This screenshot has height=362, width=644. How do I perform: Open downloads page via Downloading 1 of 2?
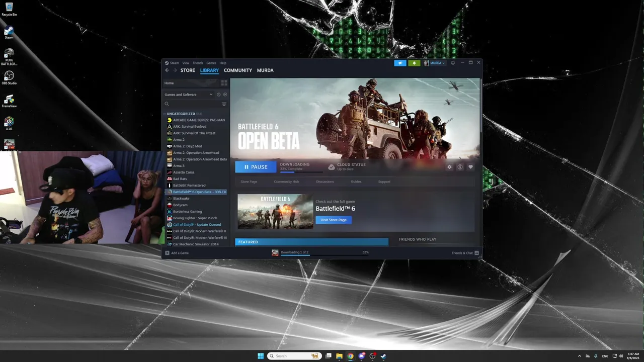coord(295,252)
